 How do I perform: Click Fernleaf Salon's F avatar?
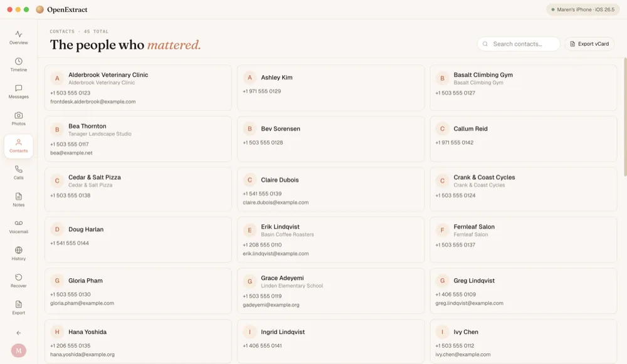click(x=442, y=230)
